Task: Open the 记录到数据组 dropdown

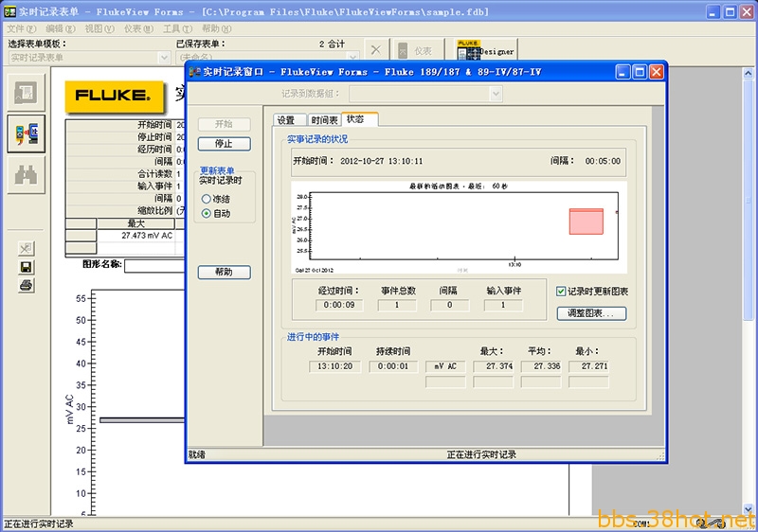Action: click(x=496, y=94)
